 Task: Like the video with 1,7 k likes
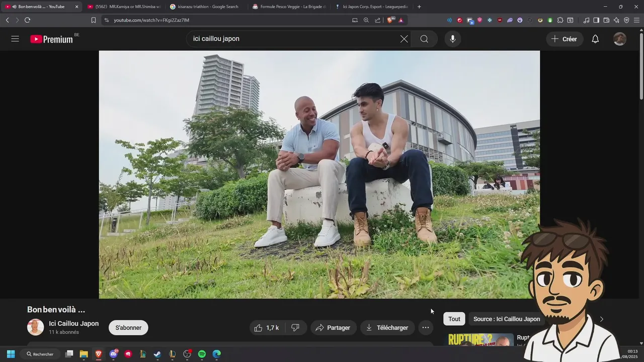pyautogui.click(x=267, y=328)
